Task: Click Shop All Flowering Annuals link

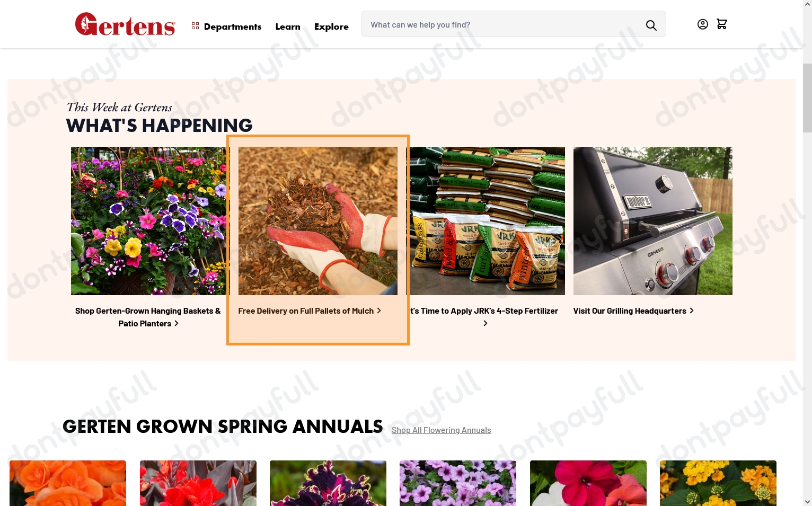Action: pyautogui.click(x=441, y=430)
